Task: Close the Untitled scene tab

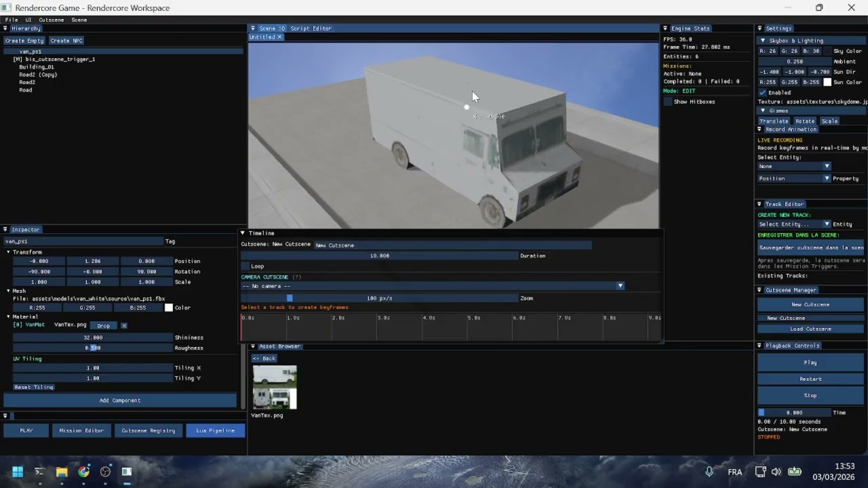Action: 279,37
